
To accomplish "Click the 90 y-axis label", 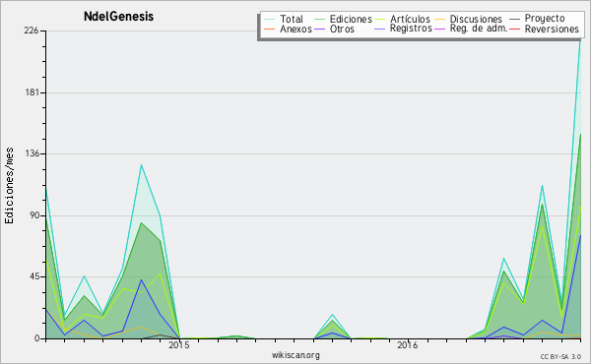I will (33, 215).
